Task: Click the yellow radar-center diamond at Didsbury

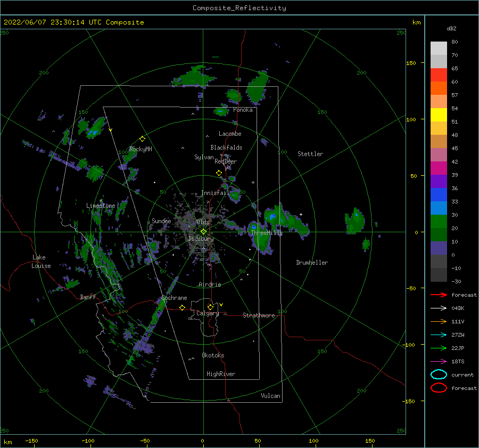Action: (x=203, y=232)
